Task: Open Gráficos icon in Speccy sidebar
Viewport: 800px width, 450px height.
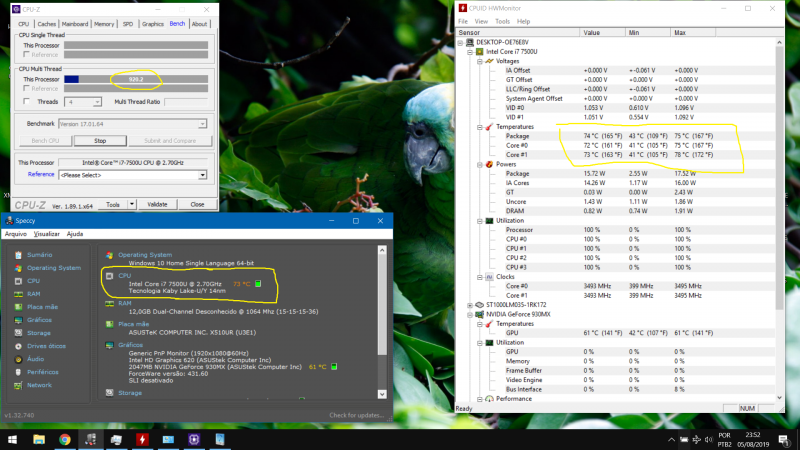Action: click(x=18, y=320)
